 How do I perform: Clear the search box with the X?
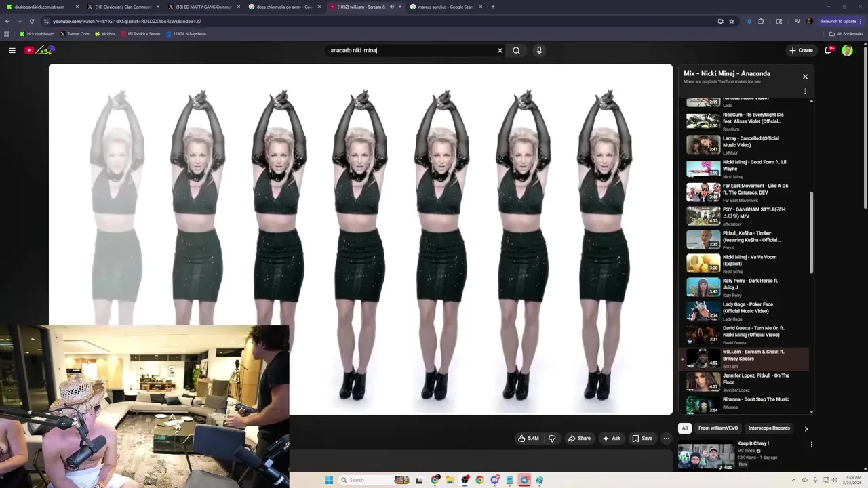tap(500, 50)
